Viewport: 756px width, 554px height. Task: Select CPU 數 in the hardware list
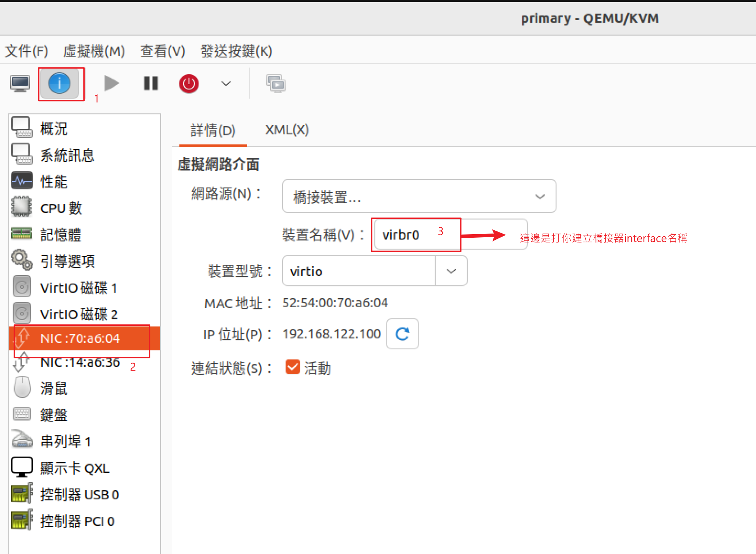(x=61, y=208)
